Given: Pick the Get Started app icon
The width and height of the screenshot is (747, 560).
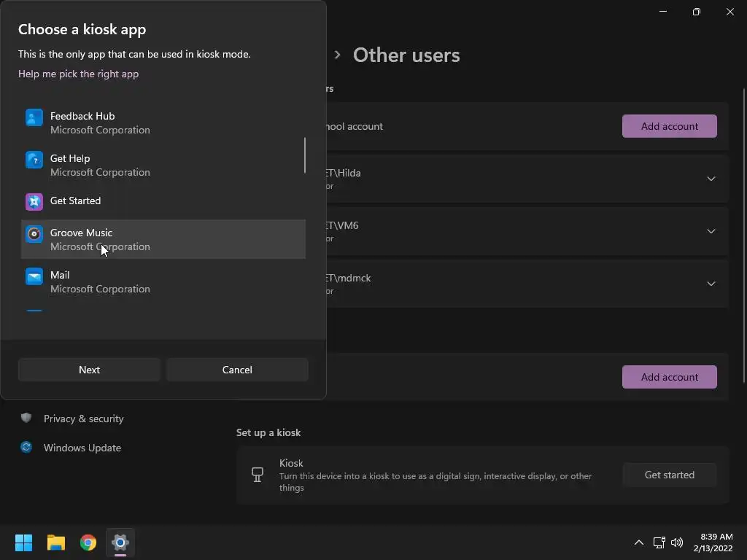Looking at the screenshot, I should pyautogui.click(x=34, y=201).
